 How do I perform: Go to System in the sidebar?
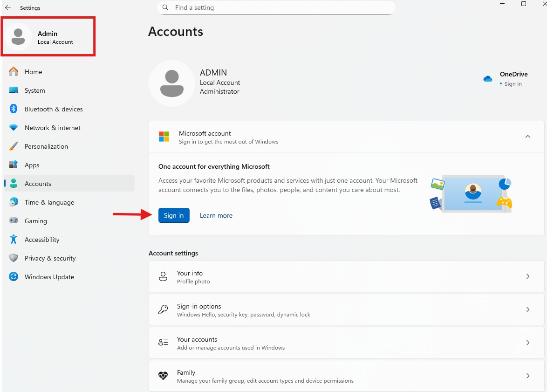tap(35, 90)
